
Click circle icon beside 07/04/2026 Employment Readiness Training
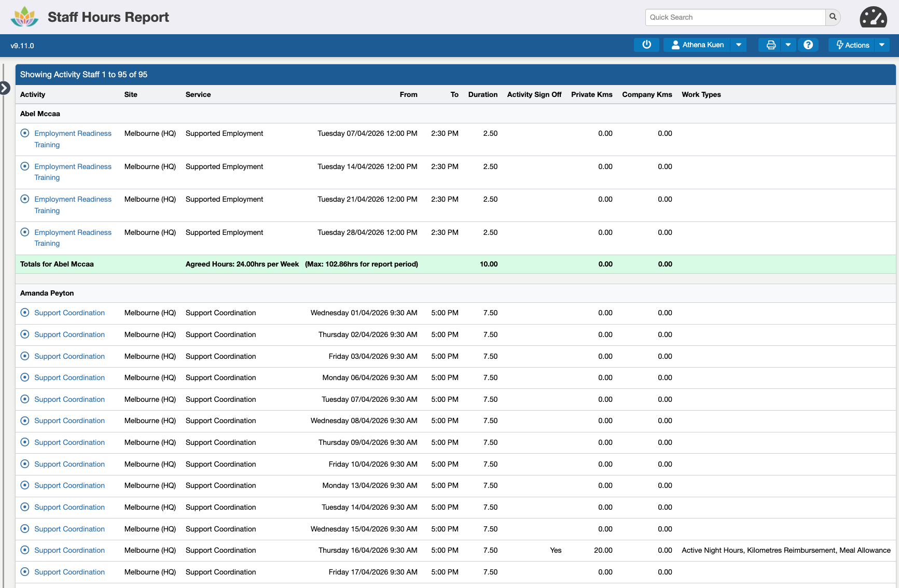[x=24, y=133]
